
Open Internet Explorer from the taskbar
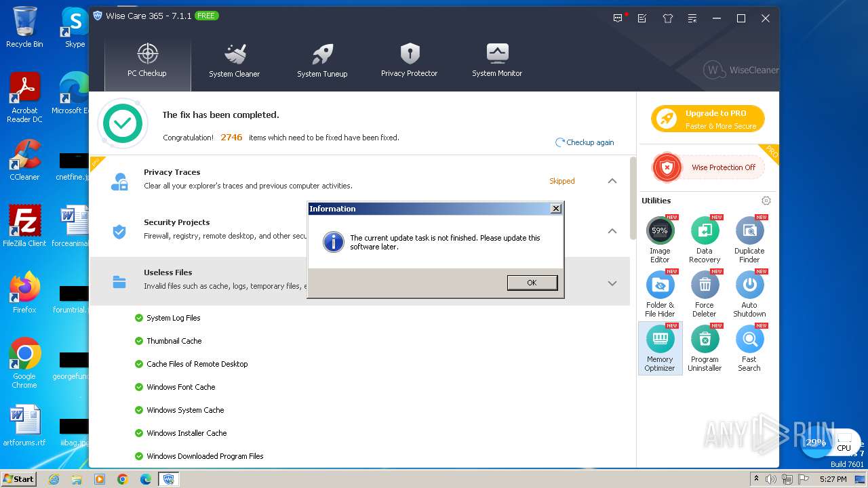pos(54,479)
